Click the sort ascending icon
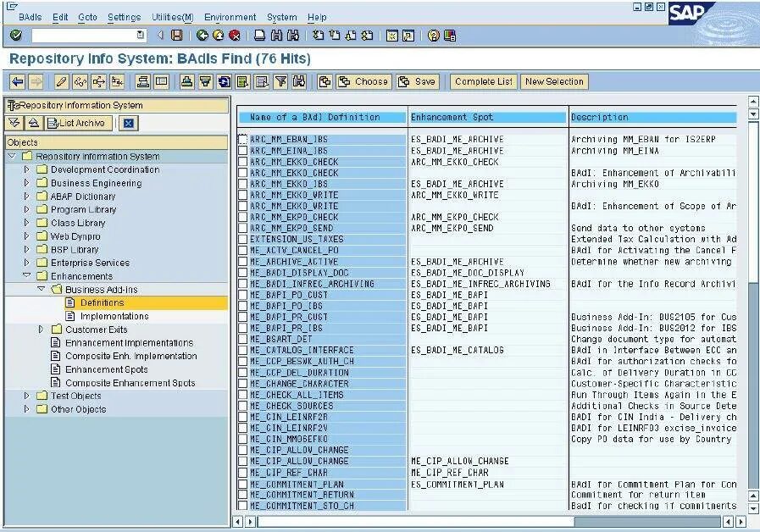 click(x=186, y=81)
